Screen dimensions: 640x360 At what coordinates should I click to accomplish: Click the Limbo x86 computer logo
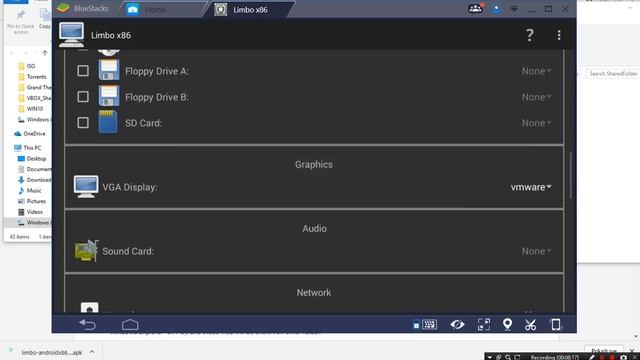click(x=71, y=35)
